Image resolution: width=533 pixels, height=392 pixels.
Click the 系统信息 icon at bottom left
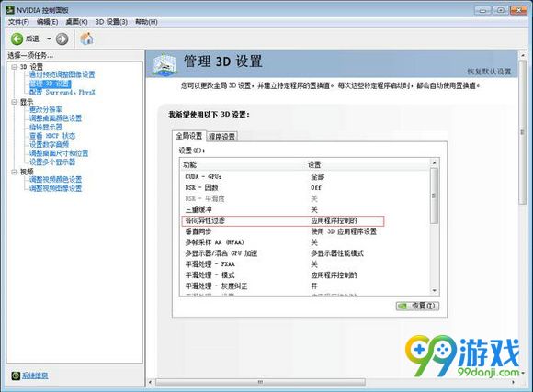click(x=16, y=375)
